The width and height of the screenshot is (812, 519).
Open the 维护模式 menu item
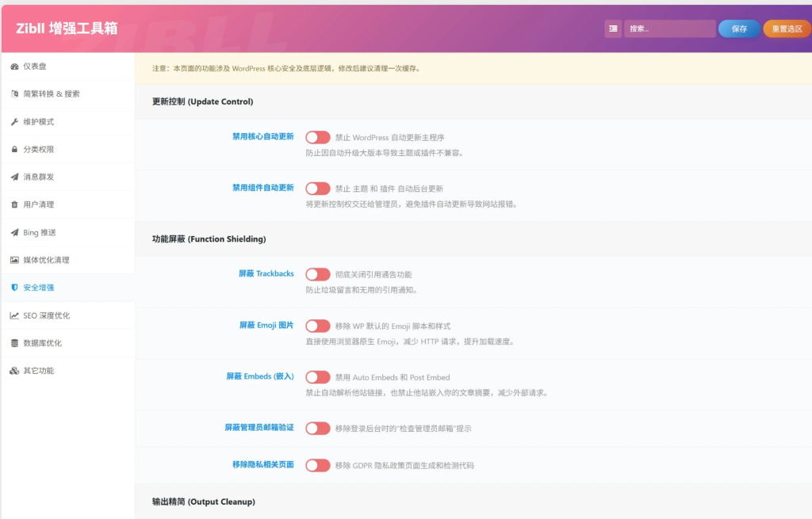pyautogui.click(x=68, y=121)
